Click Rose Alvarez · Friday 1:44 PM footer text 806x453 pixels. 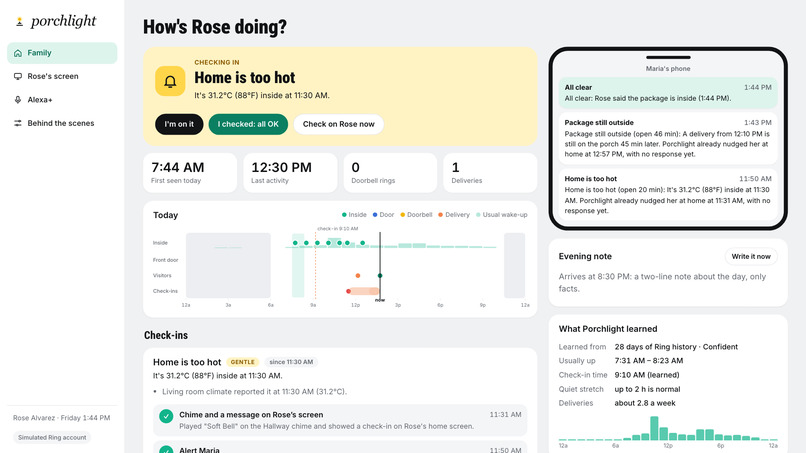[x=62, y=418]
